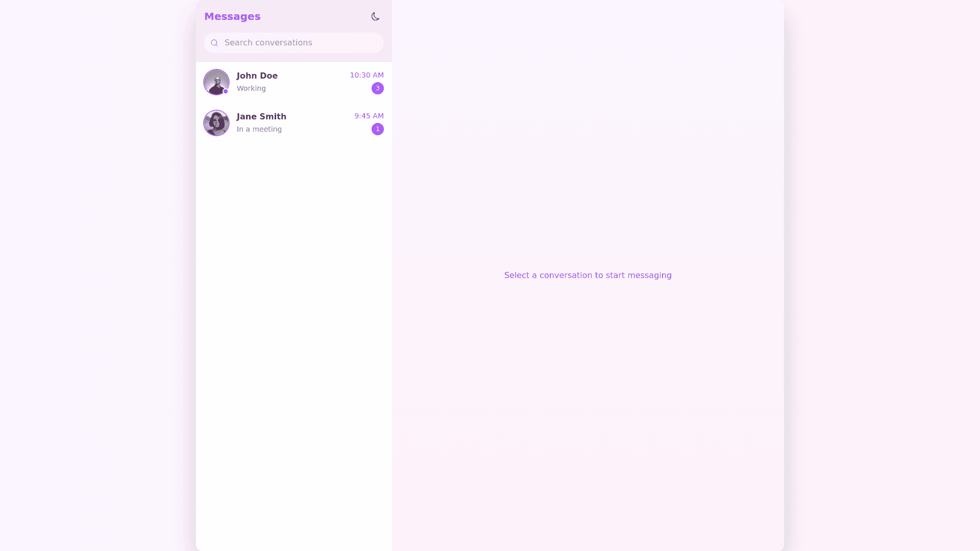The width and height of the screenshot is (980, 551).
Task: Open the Jane Smith conversation by name
Action: pyautogui.click(x=261, y=116)
